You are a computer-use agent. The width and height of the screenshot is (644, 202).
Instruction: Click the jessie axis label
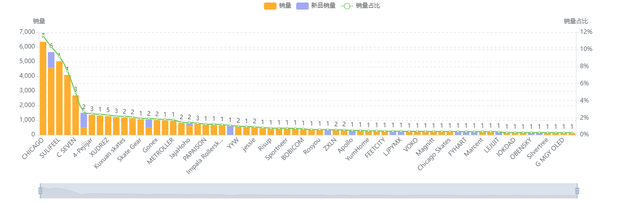[249, 143]
